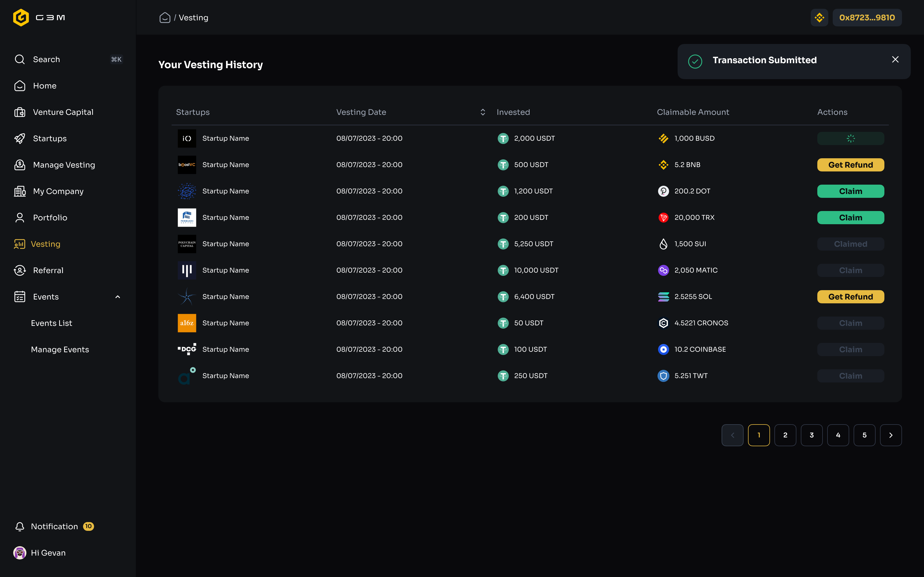The width and height of the screenshot is (924, 577).
Task: Click the a16z startup logo
Action: [x=187, y=323]
